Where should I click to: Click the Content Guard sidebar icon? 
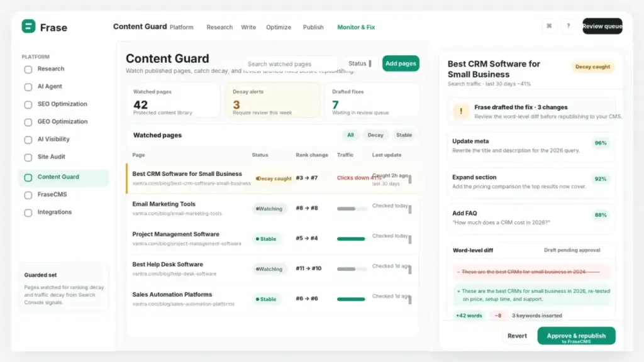click(x=28, y=178)
